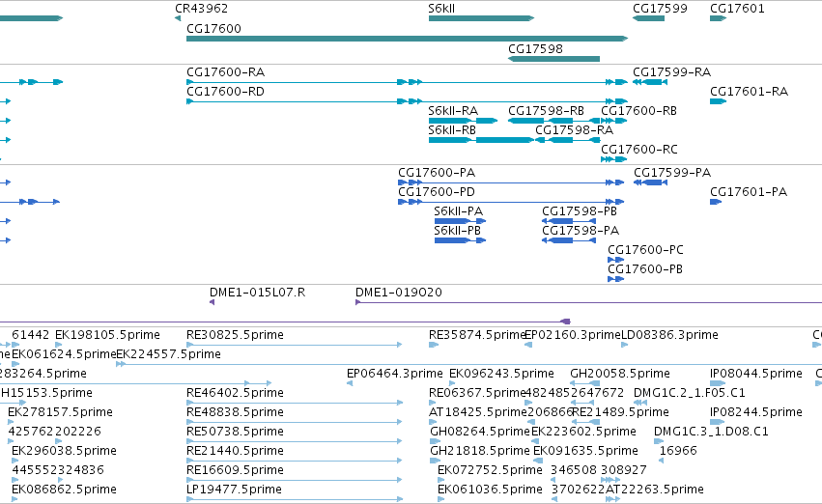This screenshot has width=822, height=504.
Task: Open EST EK296038.5prime
Action: [x=64, y=451]
